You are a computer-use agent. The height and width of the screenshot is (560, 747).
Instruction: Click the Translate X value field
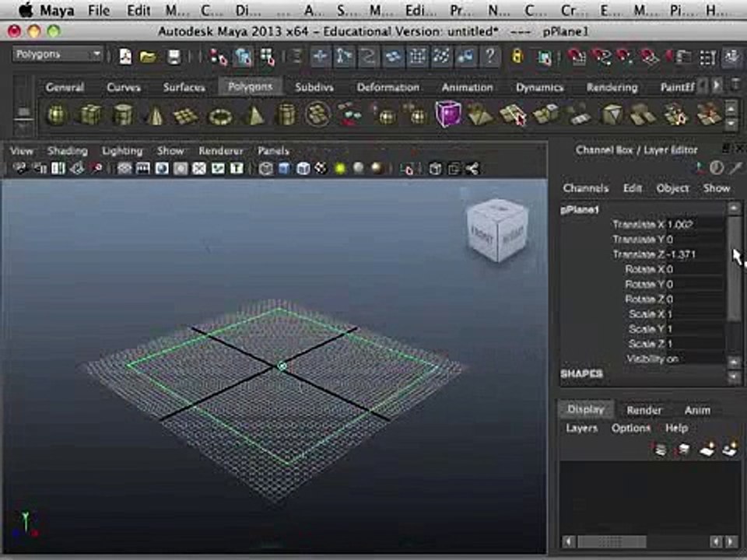tap(696, 224)
